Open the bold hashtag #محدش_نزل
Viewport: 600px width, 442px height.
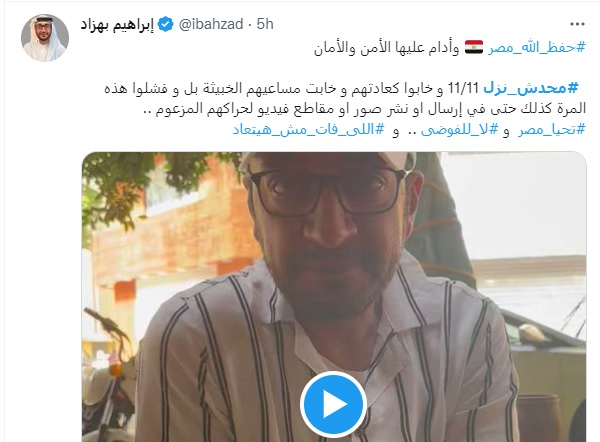tap(531, 88)
